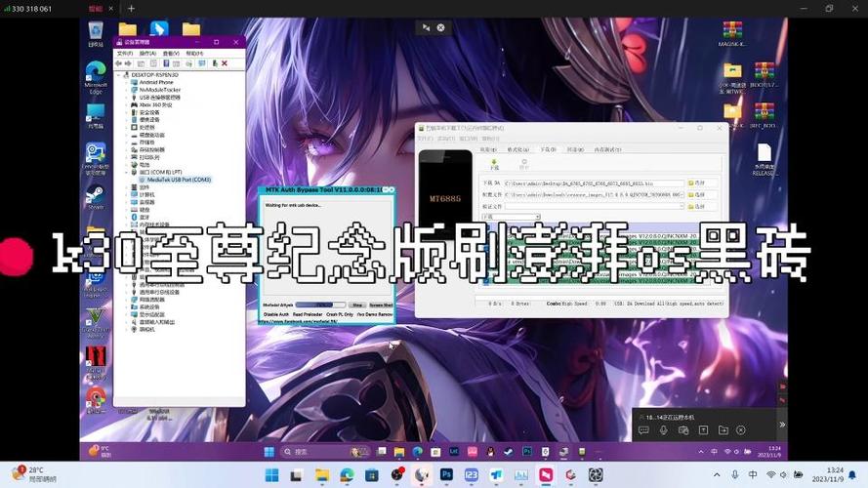Click the file transfer folder icon in remote panel
868x488 pixels.
(723, 430)
